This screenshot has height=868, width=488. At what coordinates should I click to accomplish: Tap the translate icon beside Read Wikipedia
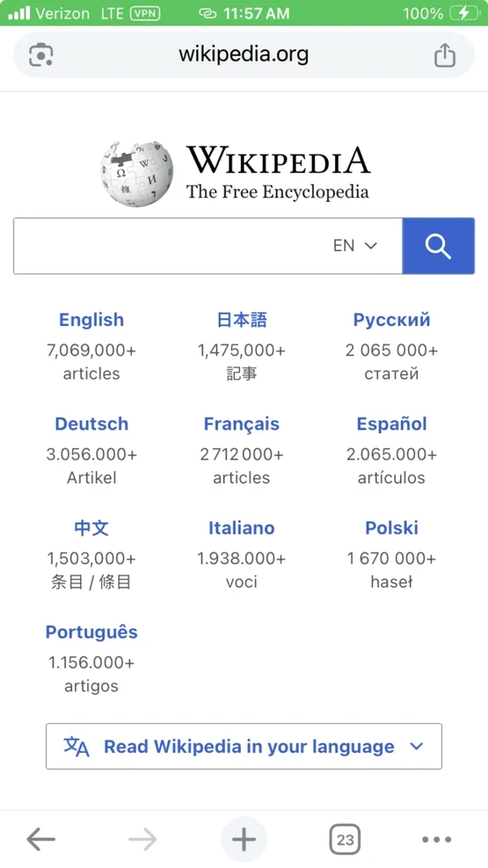[x=77, y=747]
